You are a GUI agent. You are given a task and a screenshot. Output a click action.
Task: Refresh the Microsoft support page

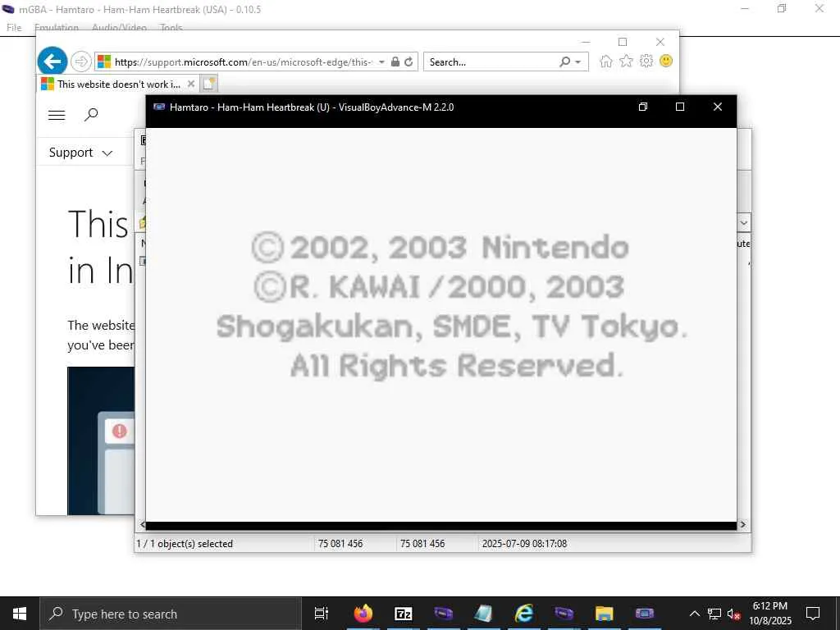click(x=409, y=62)
